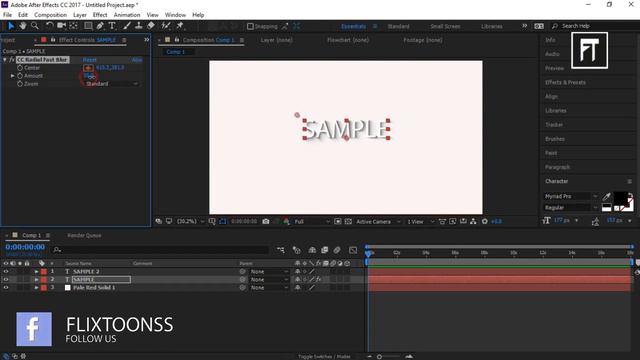Enable frame blending master switch in timeline
The image size is (640, 360).
324,250
